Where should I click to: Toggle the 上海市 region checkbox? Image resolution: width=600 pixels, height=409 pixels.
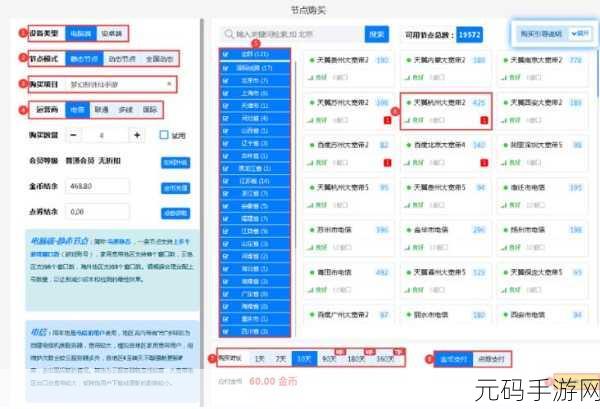pos(225,93)
